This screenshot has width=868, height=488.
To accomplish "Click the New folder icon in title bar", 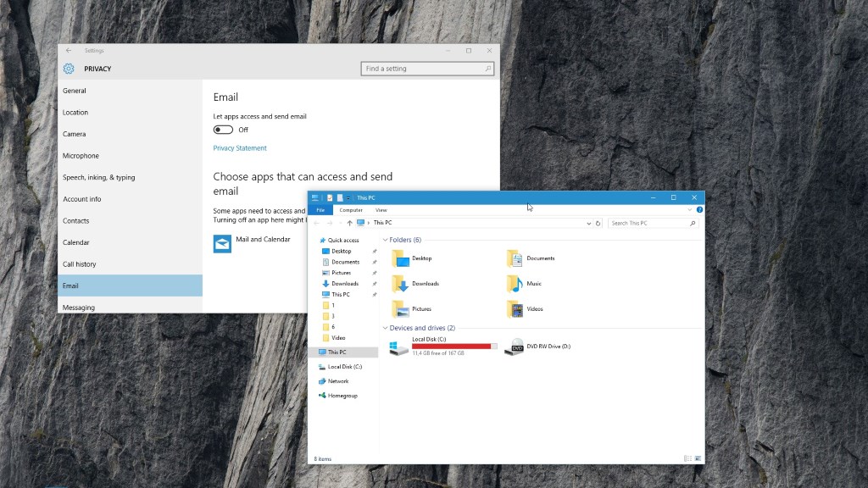I will pos(340,197).
